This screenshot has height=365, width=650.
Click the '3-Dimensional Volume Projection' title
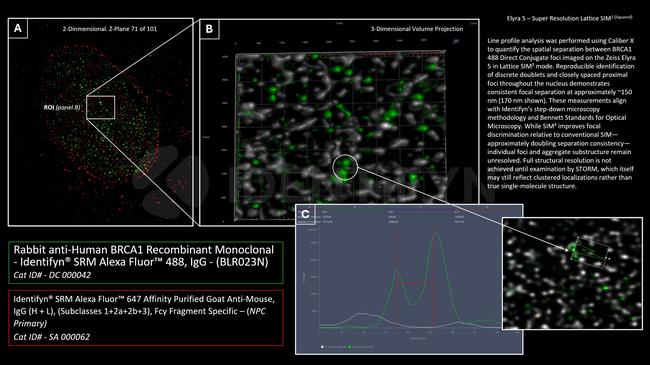(x=417, y=29)
